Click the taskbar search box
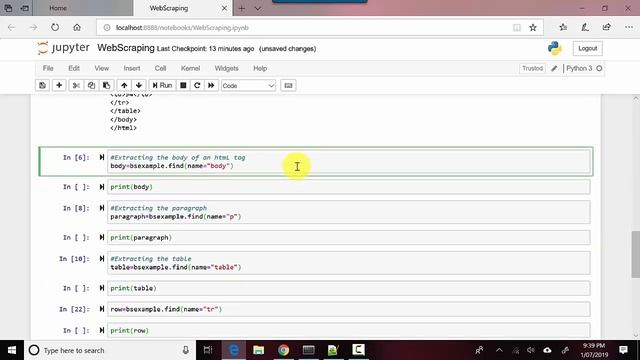This screenshot has width=640, height=360. click(110, 350)
